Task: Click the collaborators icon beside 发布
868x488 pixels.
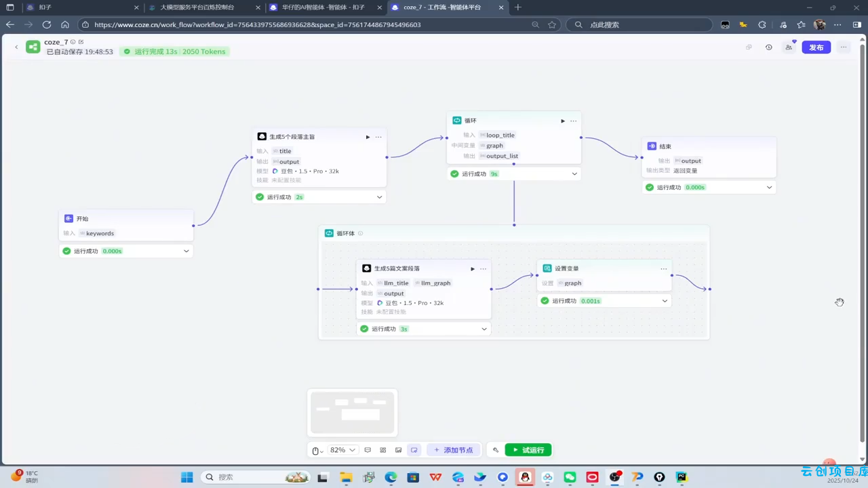Action: (789, 47)
